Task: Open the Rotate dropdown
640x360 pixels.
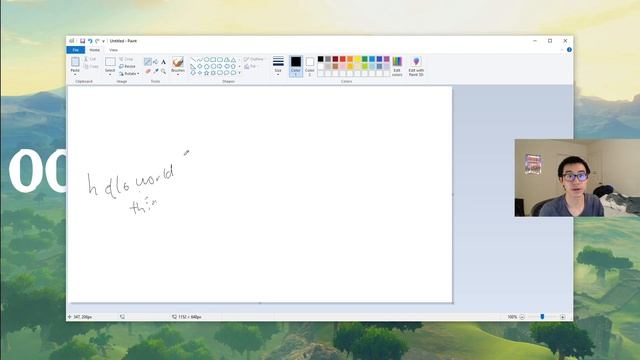Action: 129,73
